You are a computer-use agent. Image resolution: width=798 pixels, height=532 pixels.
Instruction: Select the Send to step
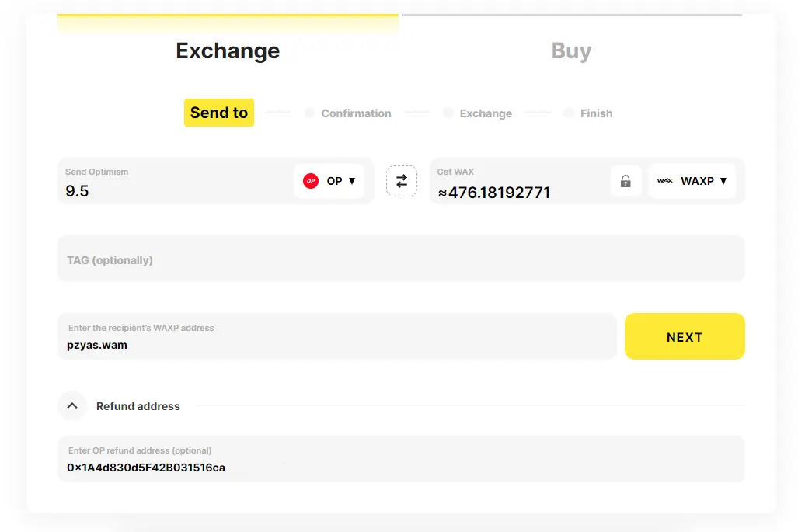coord(219,113)
